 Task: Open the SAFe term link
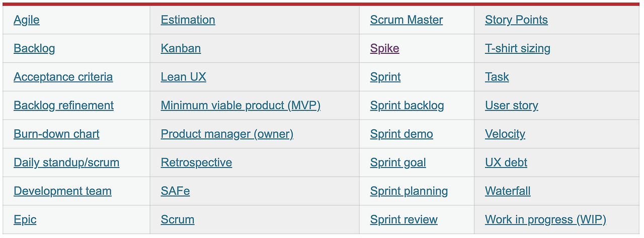(175, 191)
